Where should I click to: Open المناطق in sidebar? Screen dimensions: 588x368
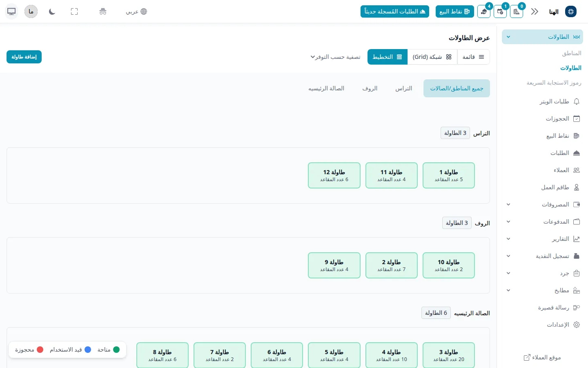[x=572, y=53]
